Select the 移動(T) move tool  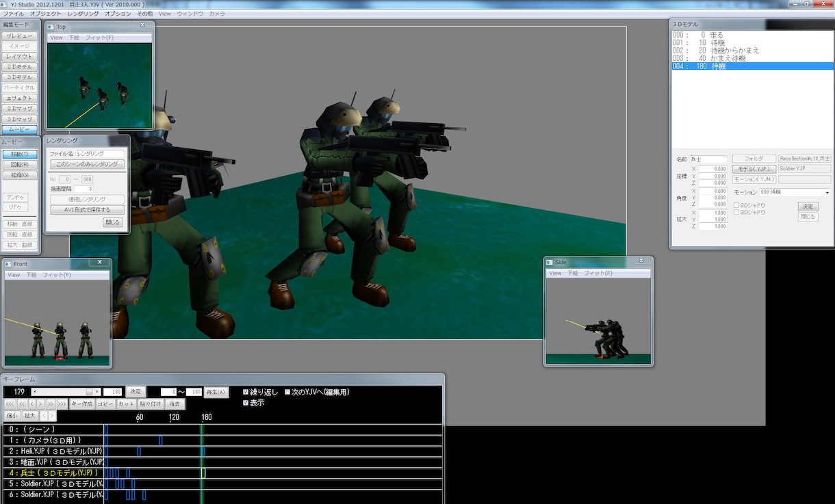[x=20, y=155]
